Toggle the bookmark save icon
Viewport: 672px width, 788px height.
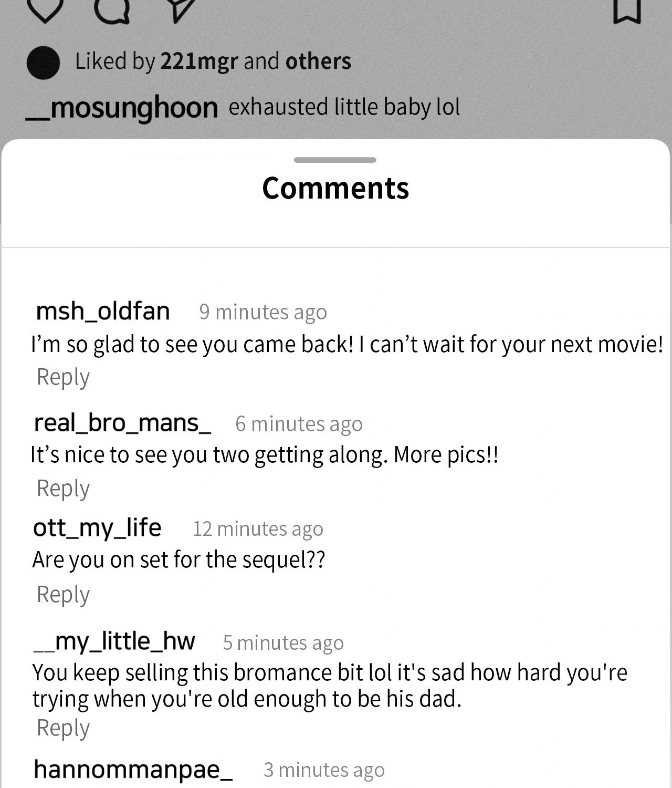[x=627, y=11]
